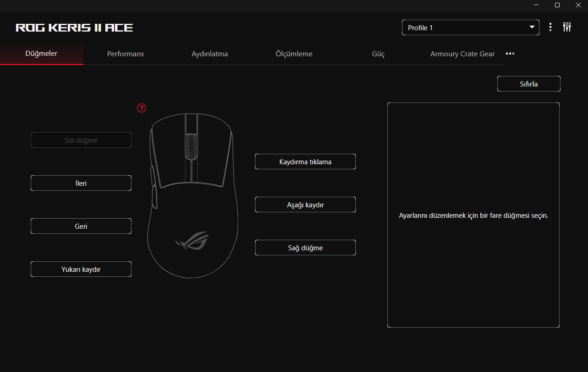Close the application window
Image resolution: width=588 pixels, height=372 pixels.
point(578,5)
